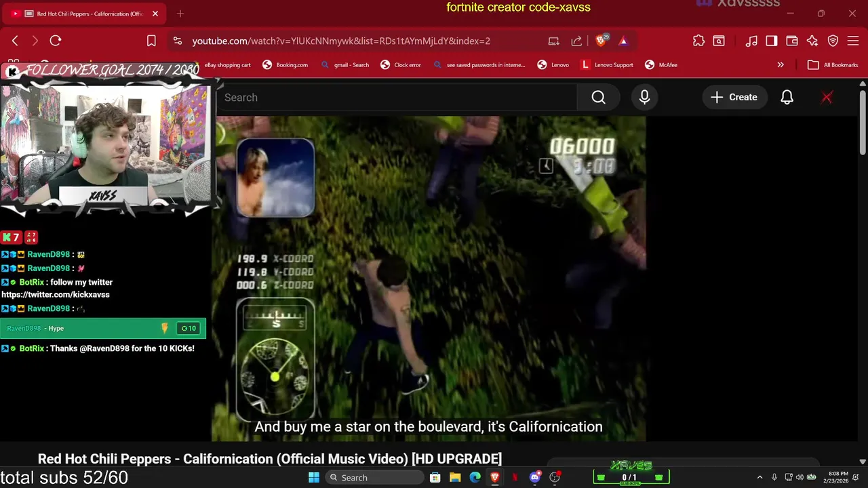Close the Californication browser tab
Screen dimensions: 868x488
click(155, 14)
